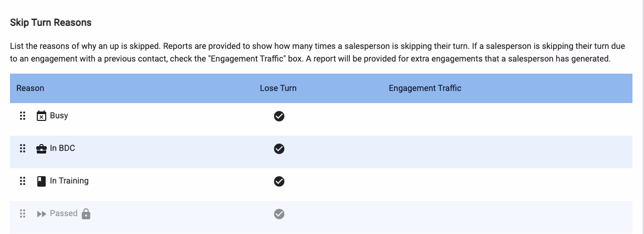Click the lock icon beside Passed
This screenshot has width=644, height=234.
coord(86,213)
